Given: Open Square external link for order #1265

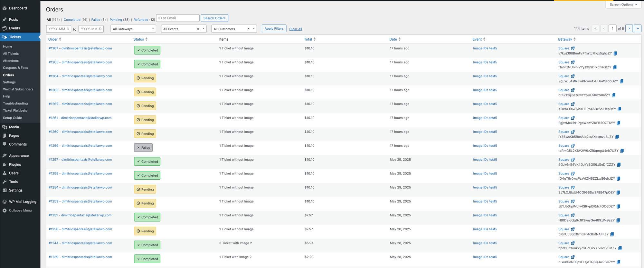Looking at the screenshot, I should (x=573, y=63).
